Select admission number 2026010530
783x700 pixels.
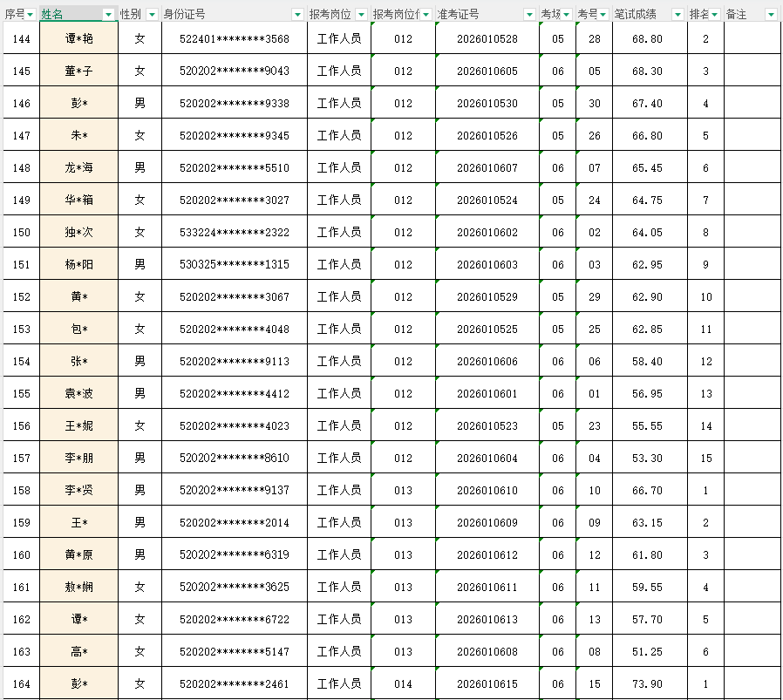[x=487, y=104]
